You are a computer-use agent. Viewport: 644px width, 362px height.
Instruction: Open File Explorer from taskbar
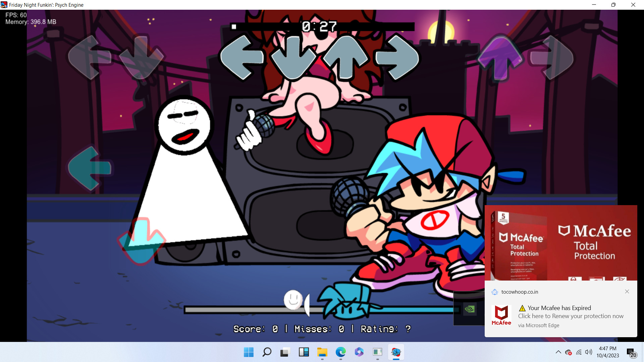tap(322, 352)
